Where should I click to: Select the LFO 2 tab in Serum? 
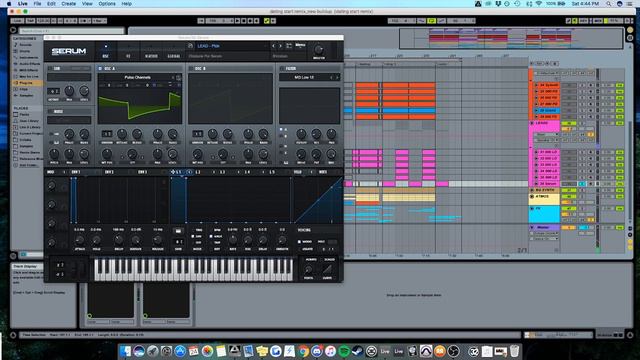point(198,172)
